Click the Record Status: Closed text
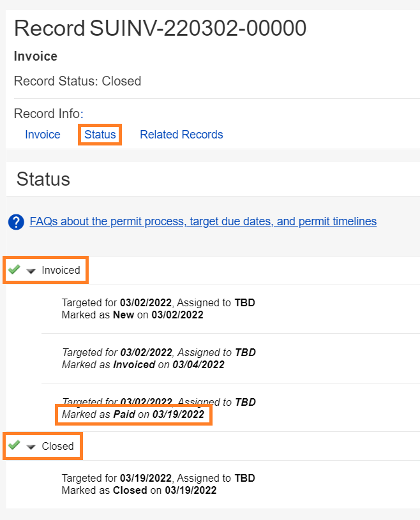This screenshot has width=420, height=520. [77, 81]
